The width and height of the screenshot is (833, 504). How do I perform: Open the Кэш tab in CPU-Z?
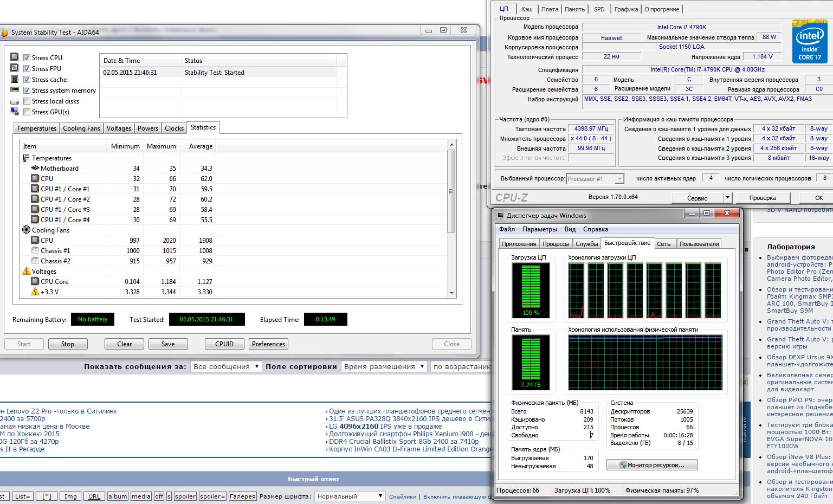click(x=526, y=9)
